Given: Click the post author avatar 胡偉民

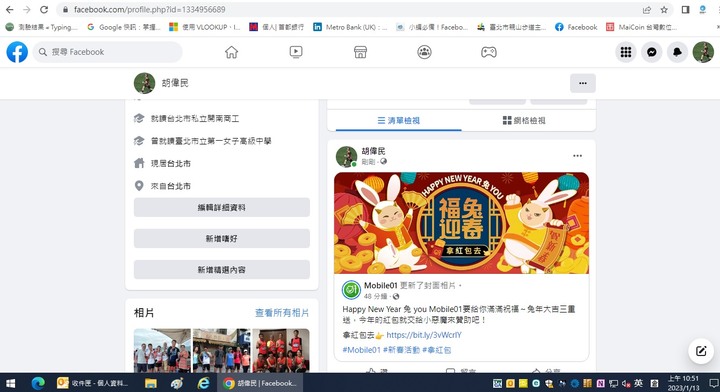Looking at the screenshot, I should (x=346, y=157).
